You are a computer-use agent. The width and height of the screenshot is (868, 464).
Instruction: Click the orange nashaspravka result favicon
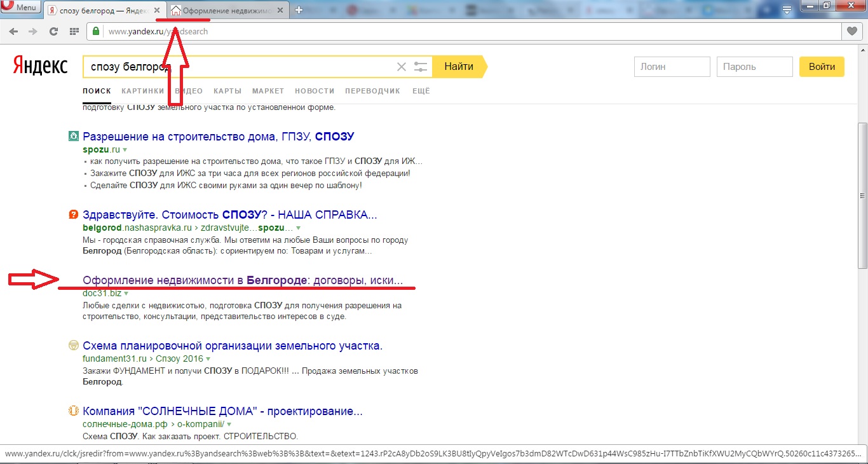click(x=73, y=214)
